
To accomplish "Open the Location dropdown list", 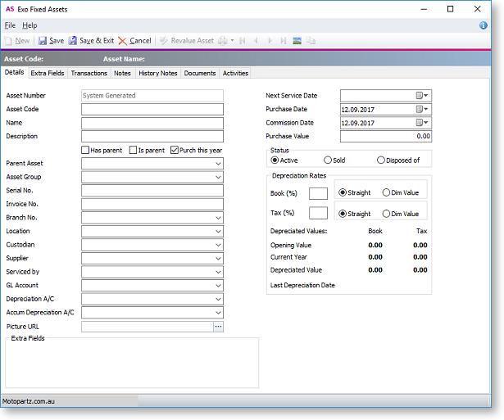I will tap(218, 231).
